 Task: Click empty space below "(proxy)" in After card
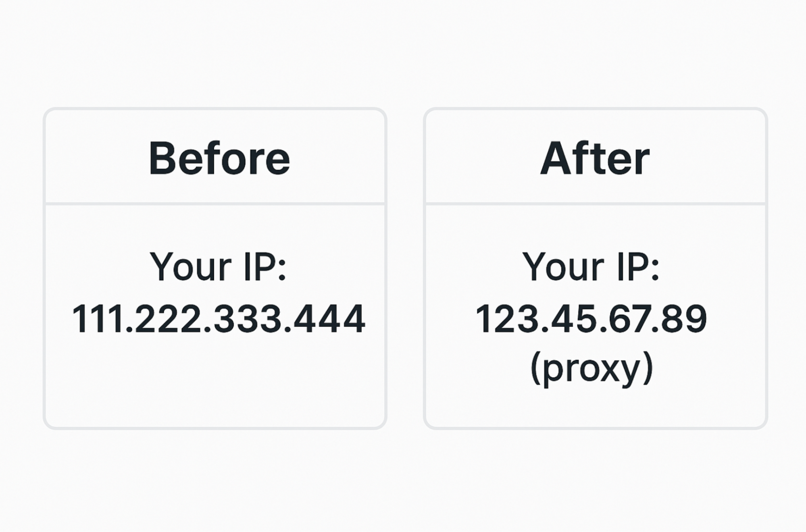[596, 408]
